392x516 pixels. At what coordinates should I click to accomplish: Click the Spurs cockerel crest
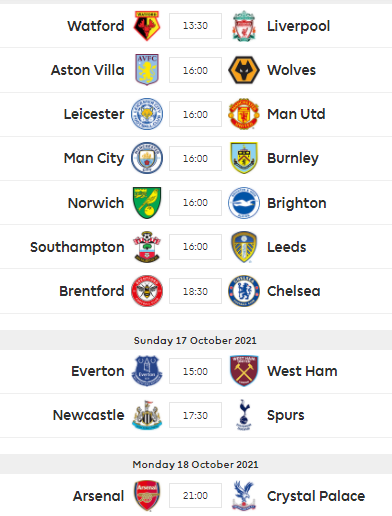pos(244,415)
